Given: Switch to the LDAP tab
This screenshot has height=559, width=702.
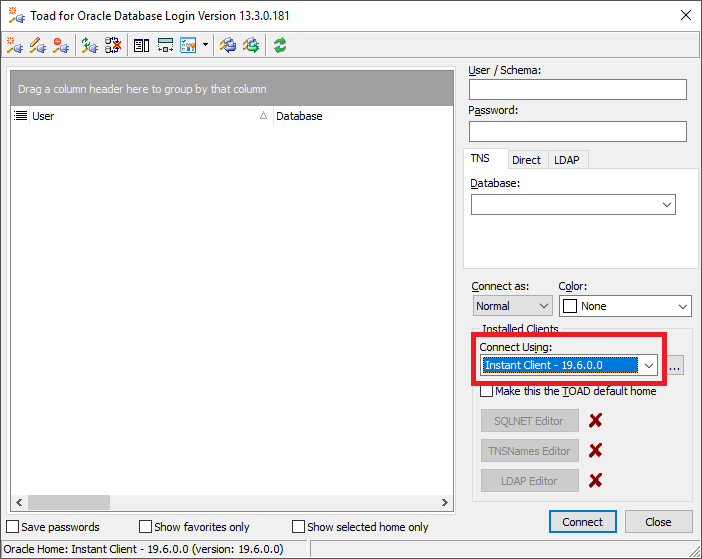Looking at the screenshot, I should click(567, 160).
